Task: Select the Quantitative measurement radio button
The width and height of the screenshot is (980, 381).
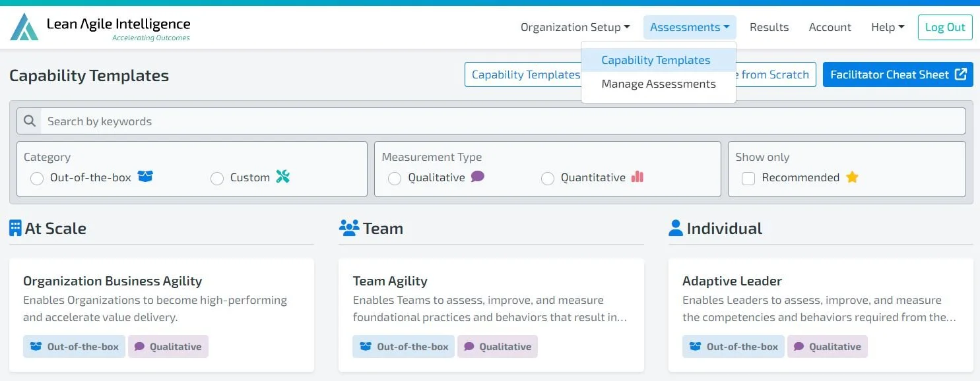Action: (548, 179)
